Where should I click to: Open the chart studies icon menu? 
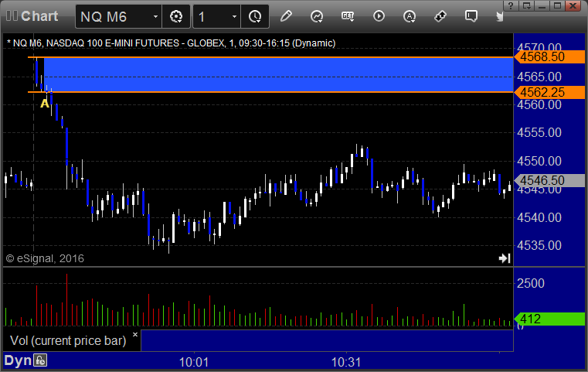click(x=317, y=16)
